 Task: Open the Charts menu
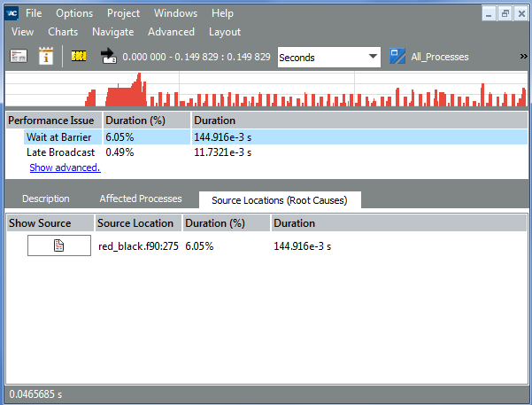[x=63, y=32]
